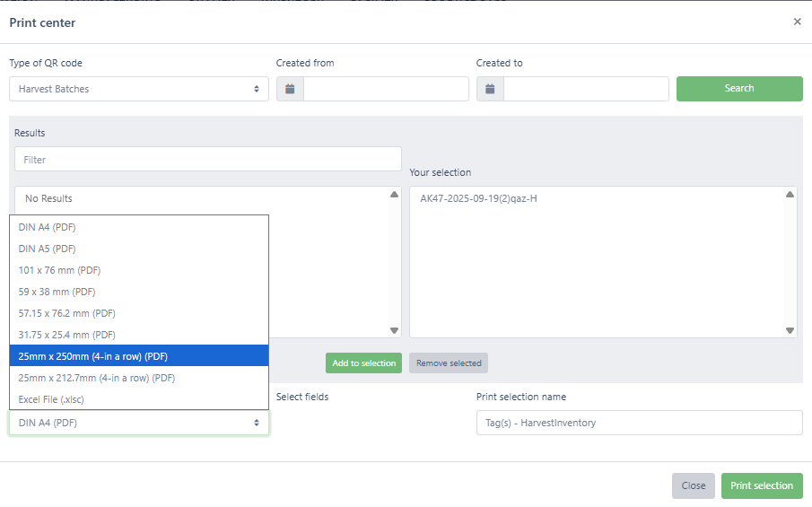The width and height of the screenshot is (812, 507).
Task: Expand the DIN A4 (PDF) format selector
Action: tap(139, 423)
